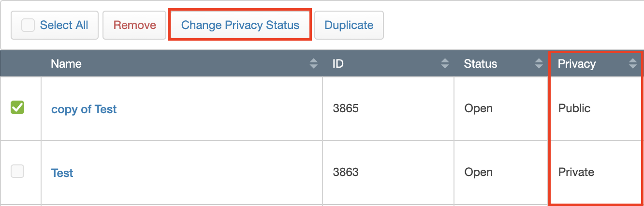Tick the Select All checkbox
Image resolution: width=644 pixels, height=206 pixels.
28,25
